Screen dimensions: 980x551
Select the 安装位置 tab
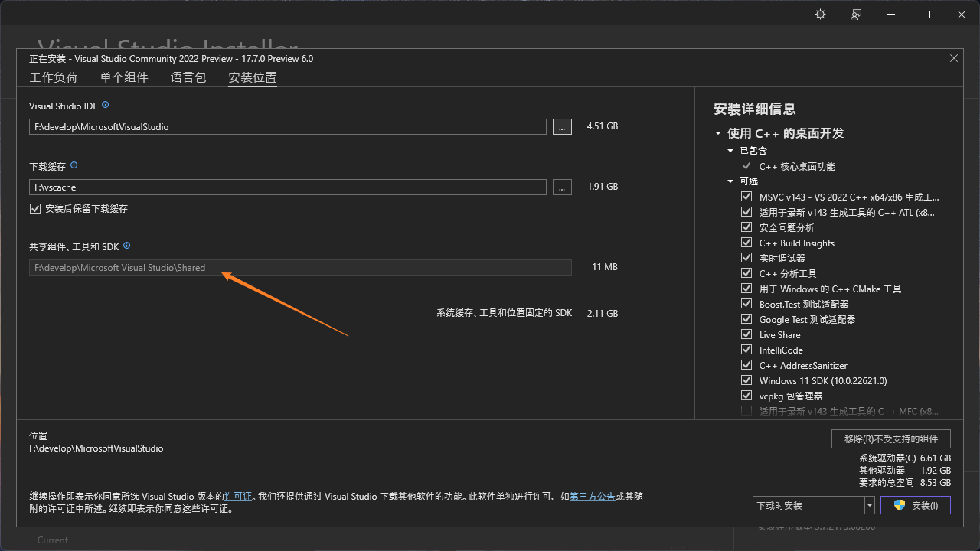(253, 77)
